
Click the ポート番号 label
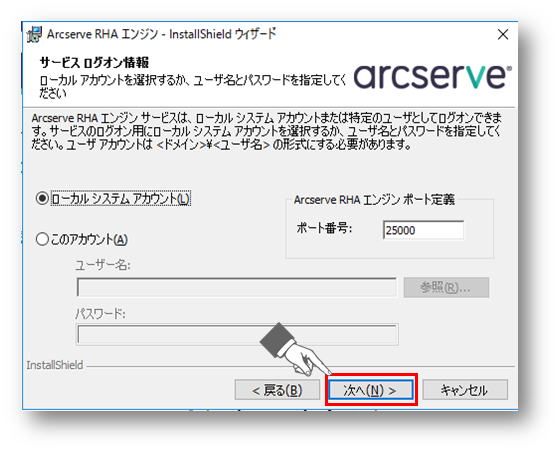(324, 228)
